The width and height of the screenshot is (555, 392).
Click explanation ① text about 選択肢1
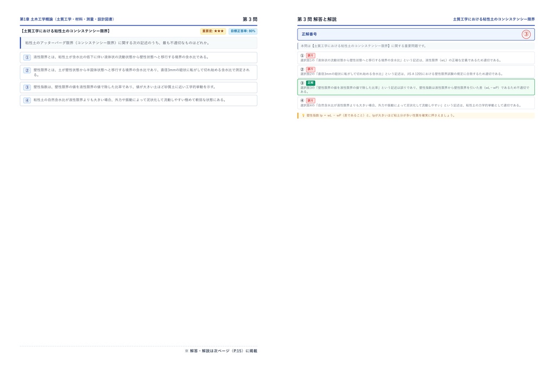(x=401, y=61)
